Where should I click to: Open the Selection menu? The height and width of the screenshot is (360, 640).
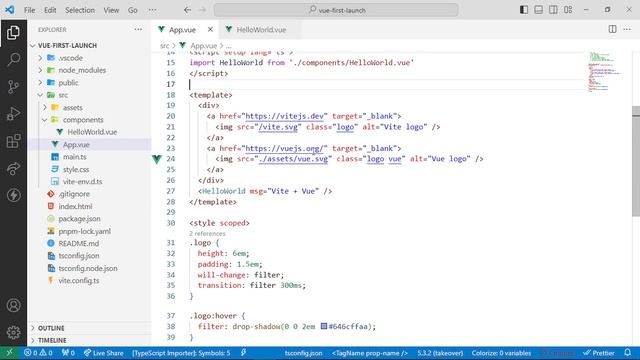[x=80, y=10]
